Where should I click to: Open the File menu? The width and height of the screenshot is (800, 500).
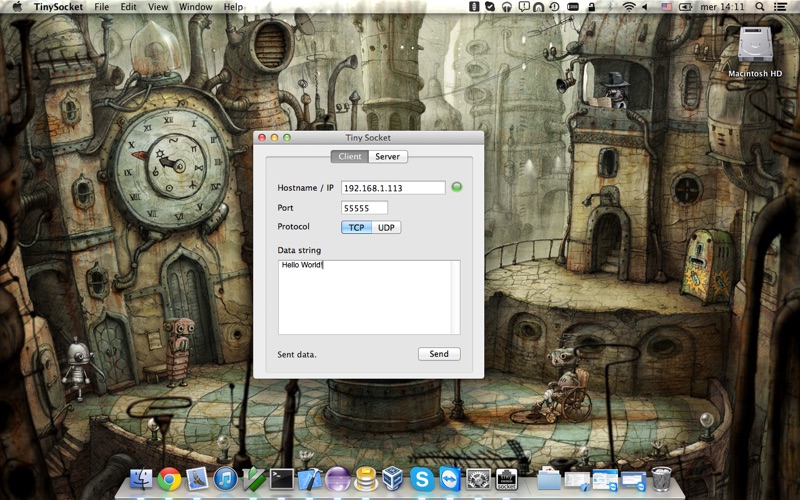click(102, 7)
